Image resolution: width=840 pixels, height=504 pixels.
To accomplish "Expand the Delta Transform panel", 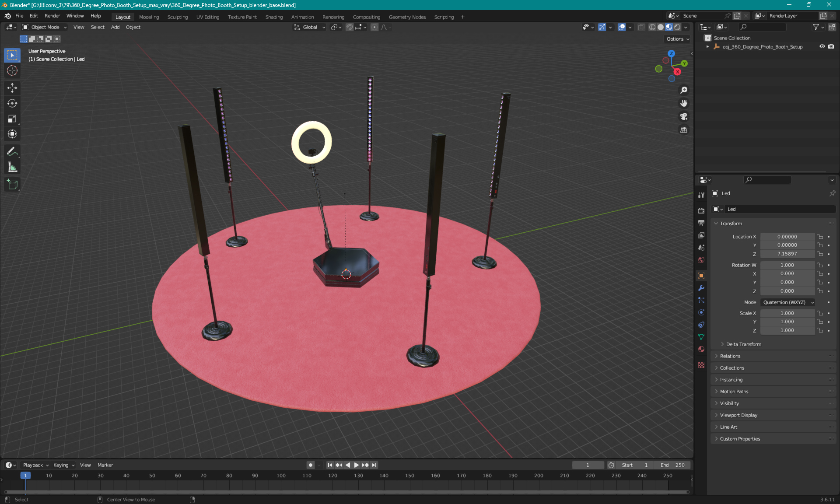I will tap(743, 344).
